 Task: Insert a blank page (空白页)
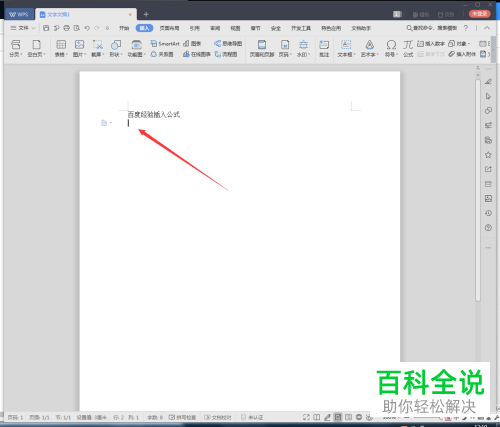click(36, 48)
